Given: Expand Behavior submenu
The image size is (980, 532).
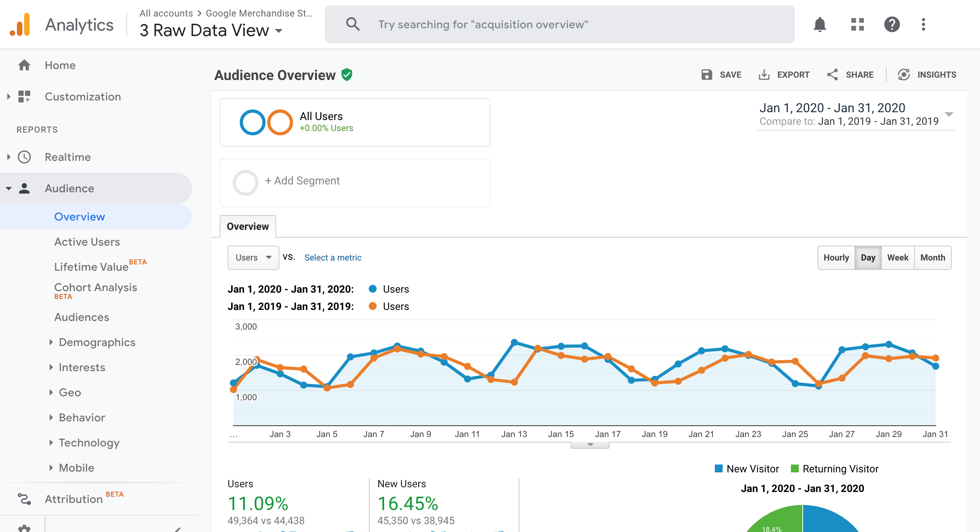Looking at the screenshot, I should [x=51, y=417].
